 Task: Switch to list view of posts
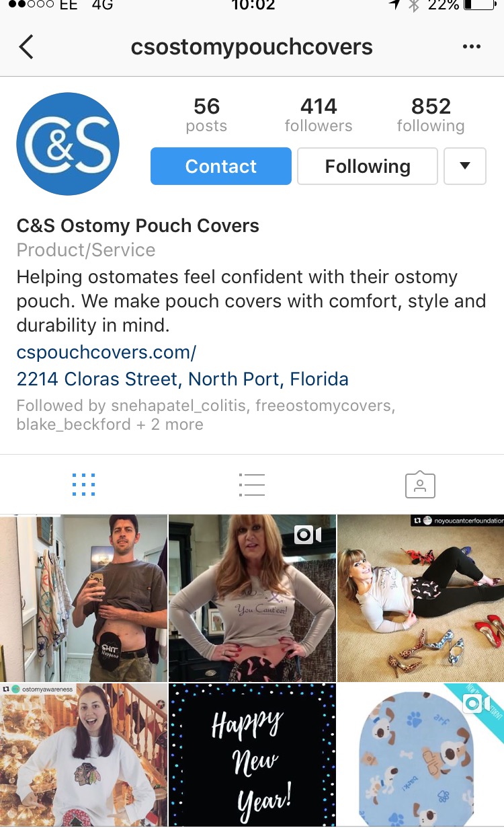(252, 484)
